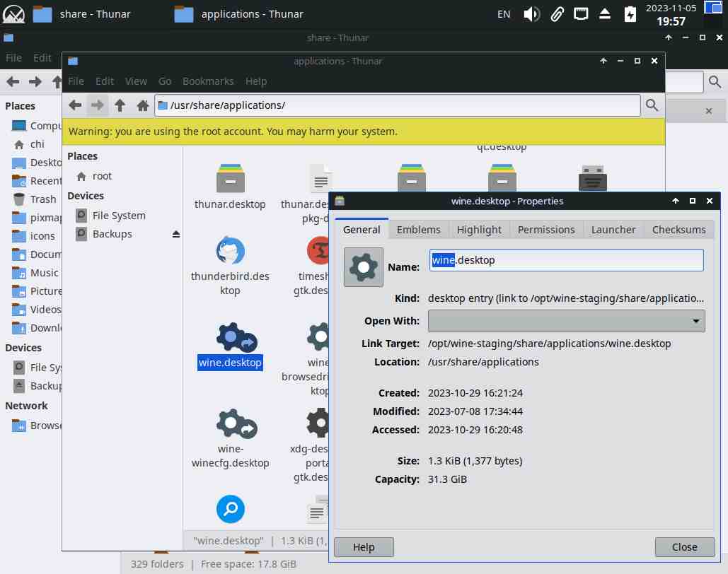The width and height of the screenshot is (728, 574).
Task: Click the search magnifier in applications window
Action: (x=652, y=105)
